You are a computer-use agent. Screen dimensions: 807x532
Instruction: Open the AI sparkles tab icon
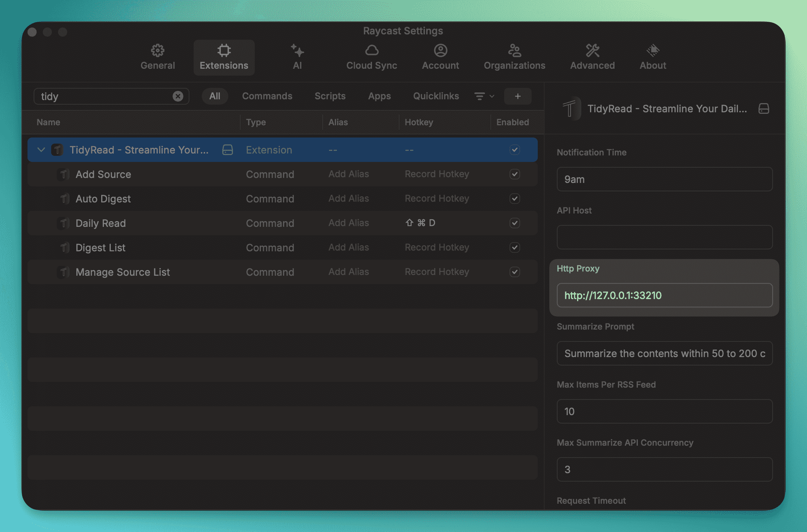click(x=297, y=50)
